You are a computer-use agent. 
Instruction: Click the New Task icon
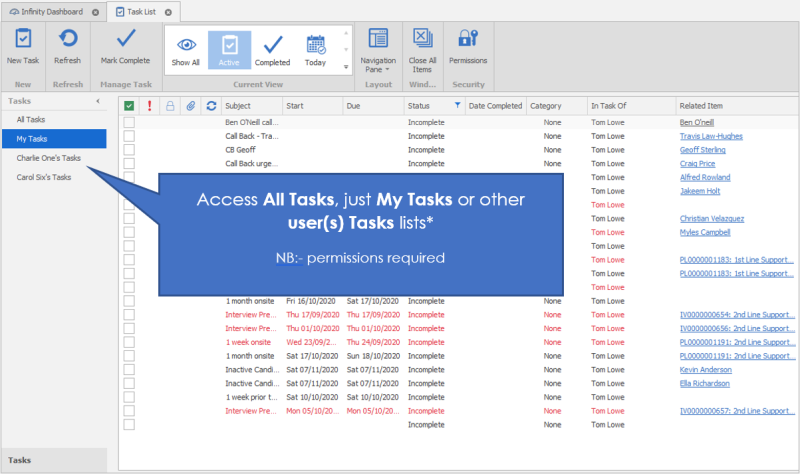[23, 40]
